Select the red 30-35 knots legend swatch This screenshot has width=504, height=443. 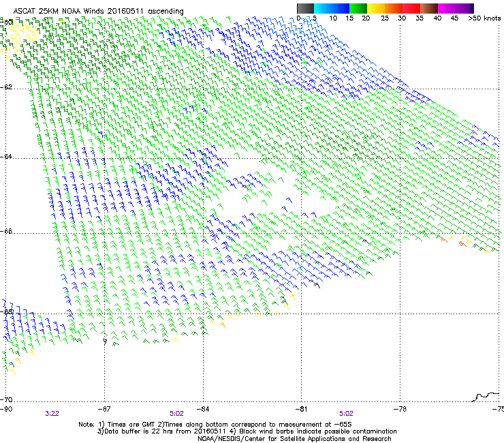pos(411,8)
